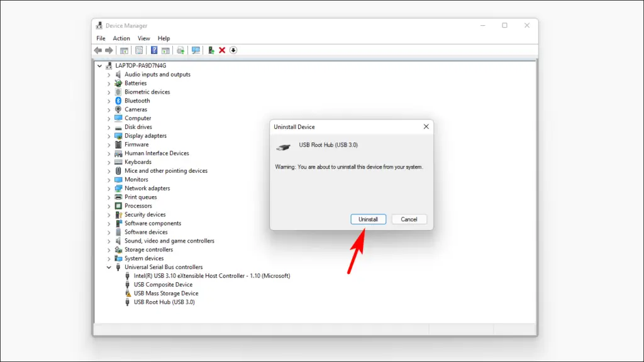Collapse Universal Serial Bus controllers chevron
Screen dimensions: 644x362
[x=109, y=267]
